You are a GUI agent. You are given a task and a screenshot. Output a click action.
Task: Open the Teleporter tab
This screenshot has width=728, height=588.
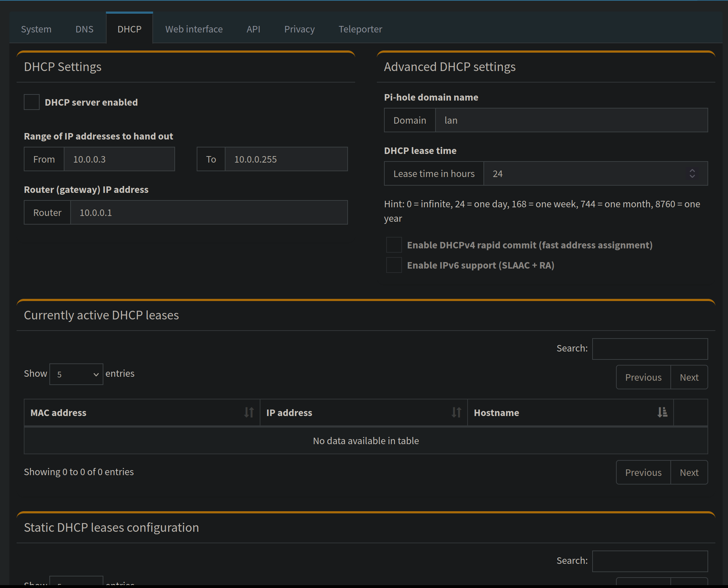click(360, 29)
